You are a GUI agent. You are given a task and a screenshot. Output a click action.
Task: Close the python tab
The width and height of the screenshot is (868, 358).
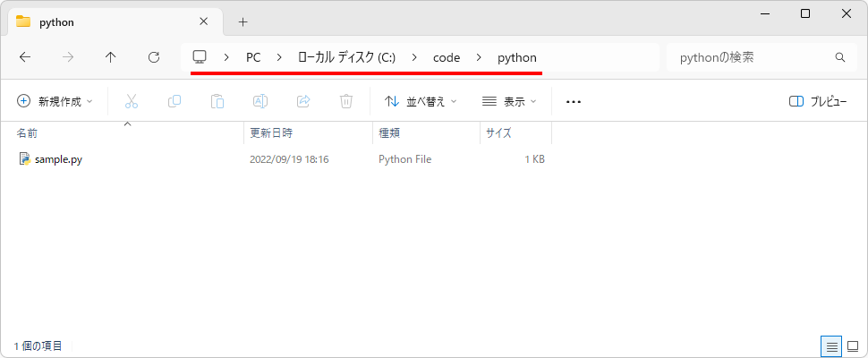click(x=203, y=21)
